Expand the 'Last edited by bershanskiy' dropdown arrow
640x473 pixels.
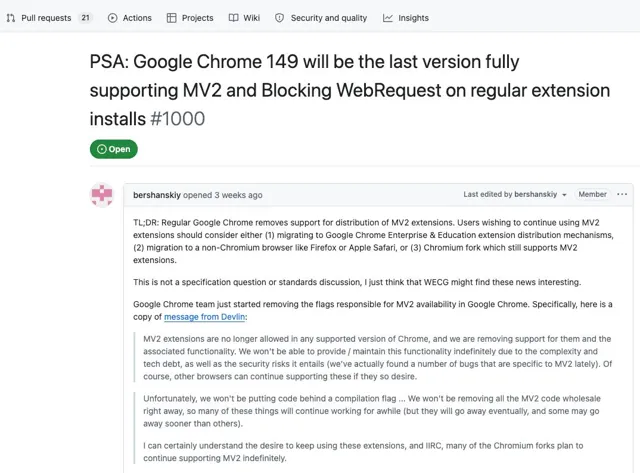[564, 195]
